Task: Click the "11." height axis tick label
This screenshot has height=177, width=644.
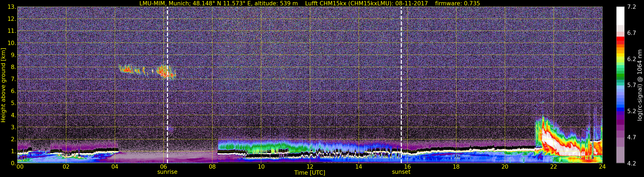Action: pos(12,31)
